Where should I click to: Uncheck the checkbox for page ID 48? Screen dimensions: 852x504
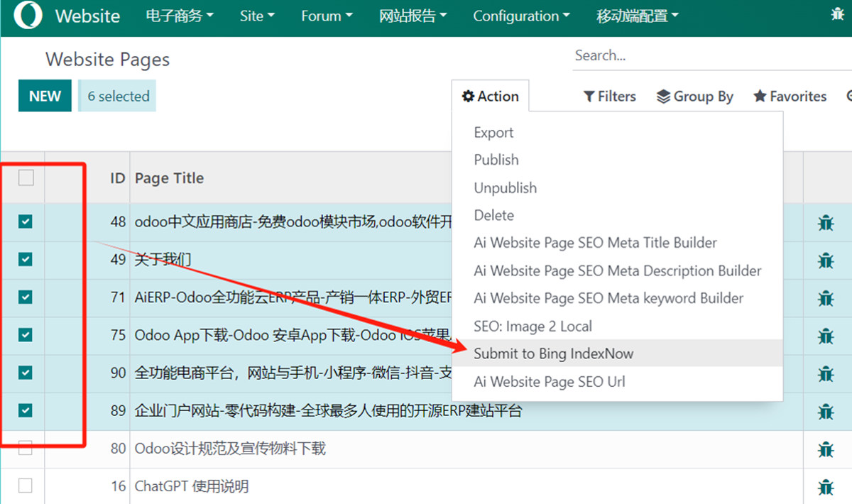tap(26, 221)
